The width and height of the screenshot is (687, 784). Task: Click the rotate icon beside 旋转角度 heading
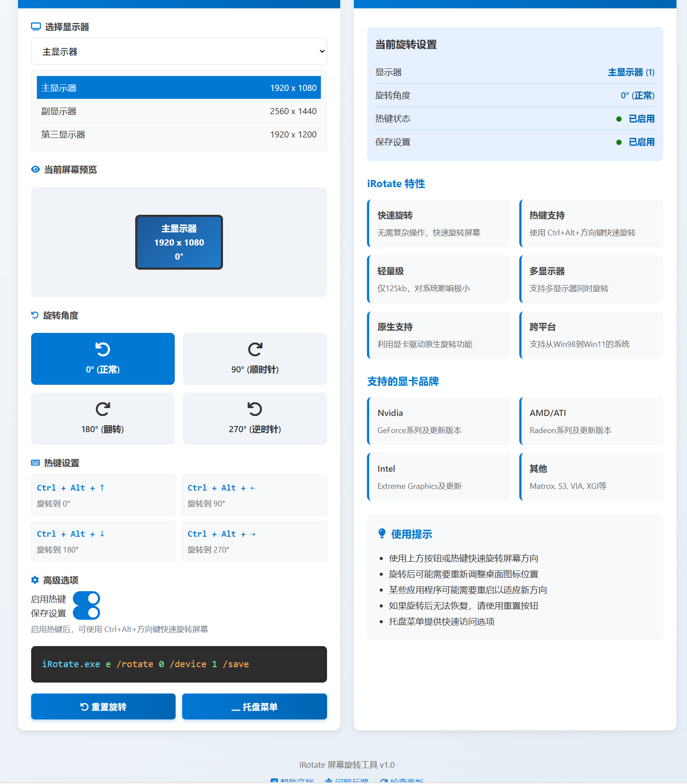(x=35, y=315)
